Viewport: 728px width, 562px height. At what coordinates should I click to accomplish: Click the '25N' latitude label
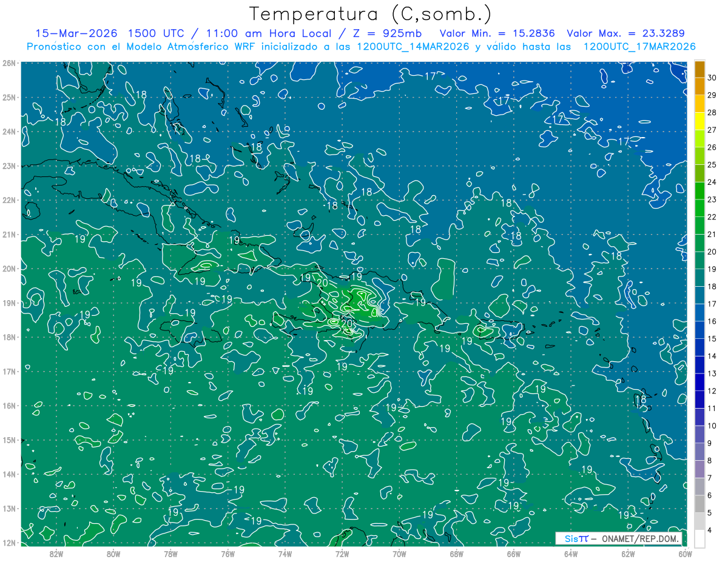pos(8,97)
